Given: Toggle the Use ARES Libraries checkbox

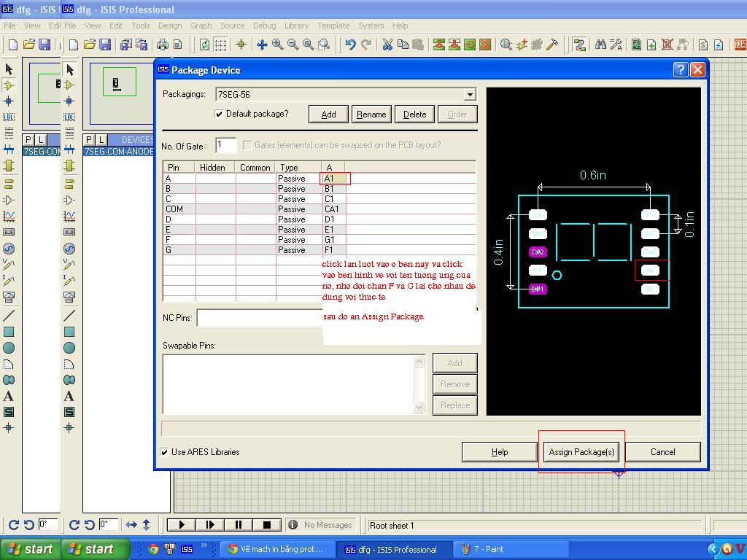Looking at the screenshot, I should coord(164,452).
